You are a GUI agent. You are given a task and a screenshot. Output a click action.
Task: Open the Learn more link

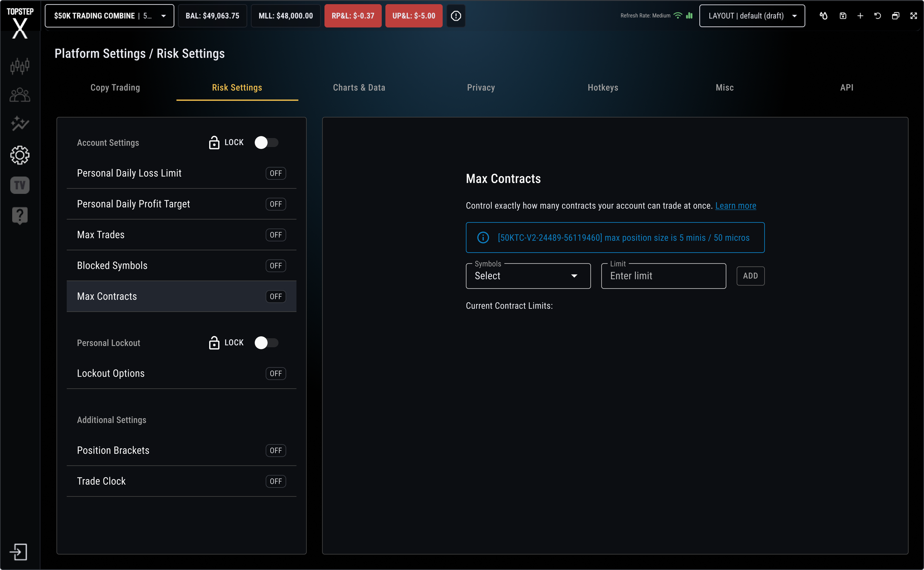point(736,206)
